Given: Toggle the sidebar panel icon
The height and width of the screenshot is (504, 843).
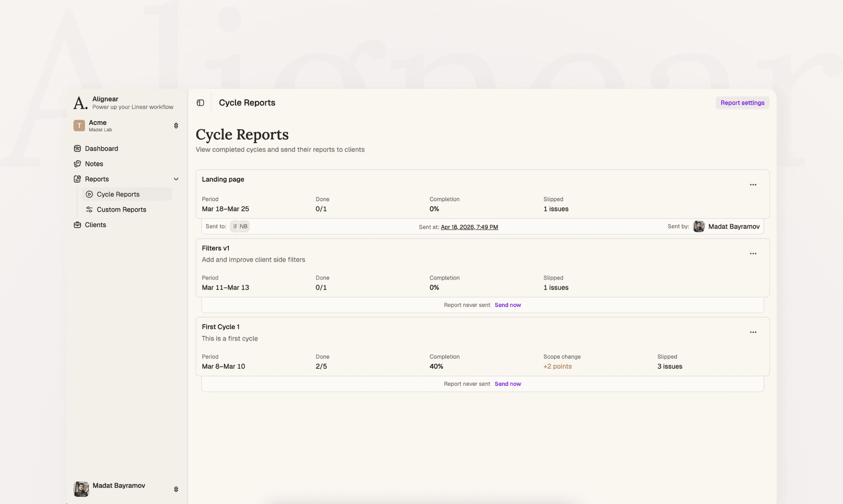Looking at the screenshot, I should click(x=200, y=103).
